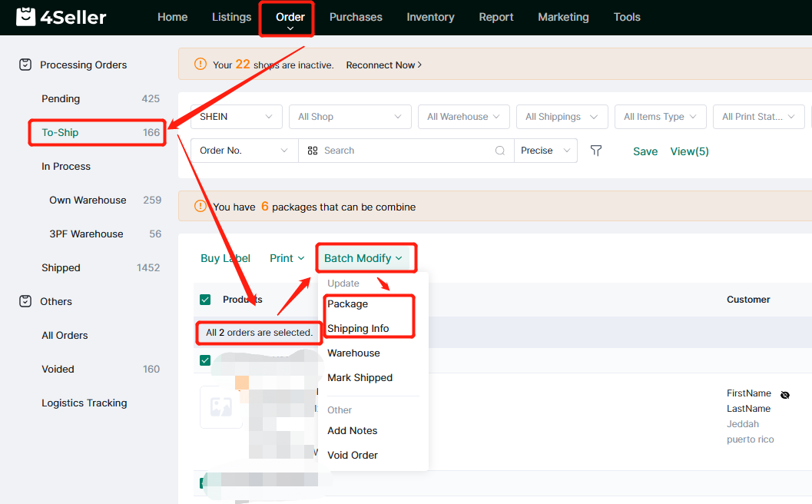Screen dimensions: 812x504
Task: Uncheck the first order row checkbox
Action: [x=205, y=360]
